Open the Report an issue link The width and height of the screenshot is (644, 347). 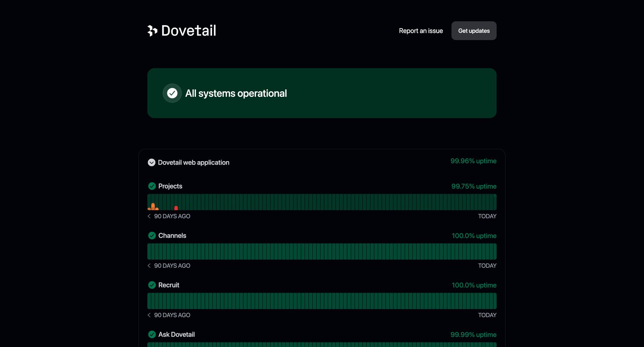click(421, 31)
